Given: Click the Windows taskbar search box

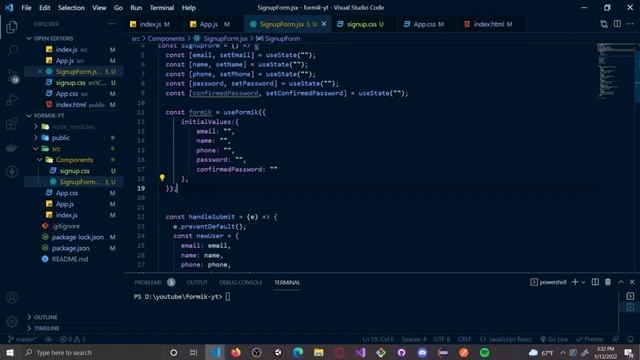Looking at the screenshot, I should (92, 352).
